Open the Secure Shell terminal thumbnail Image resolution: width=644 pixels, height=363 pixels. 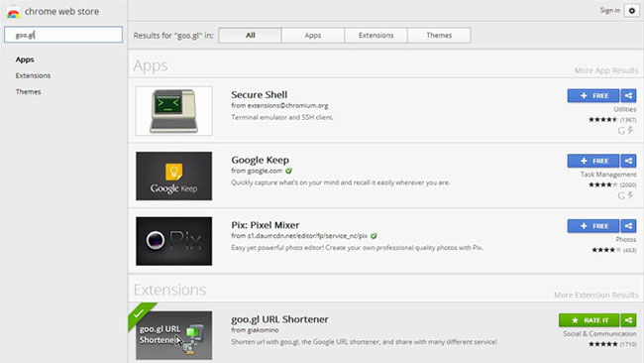coord(174,110)
